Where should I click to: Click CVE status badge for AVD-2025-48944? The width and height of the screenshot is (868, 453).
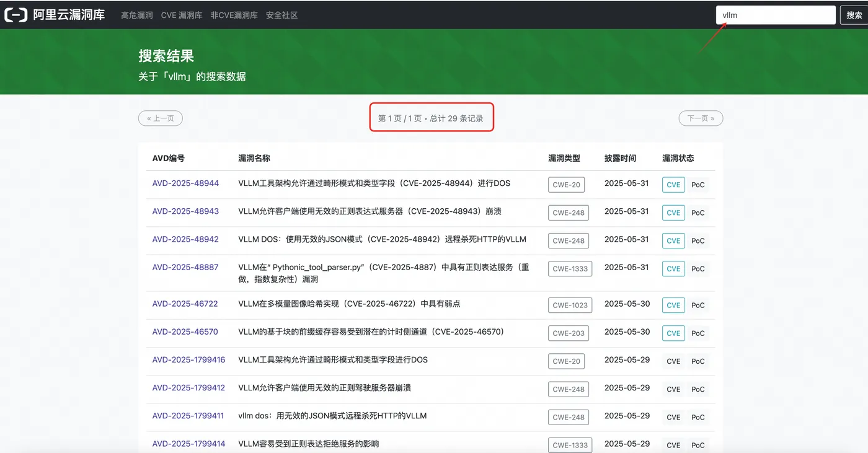pos(673,185)
